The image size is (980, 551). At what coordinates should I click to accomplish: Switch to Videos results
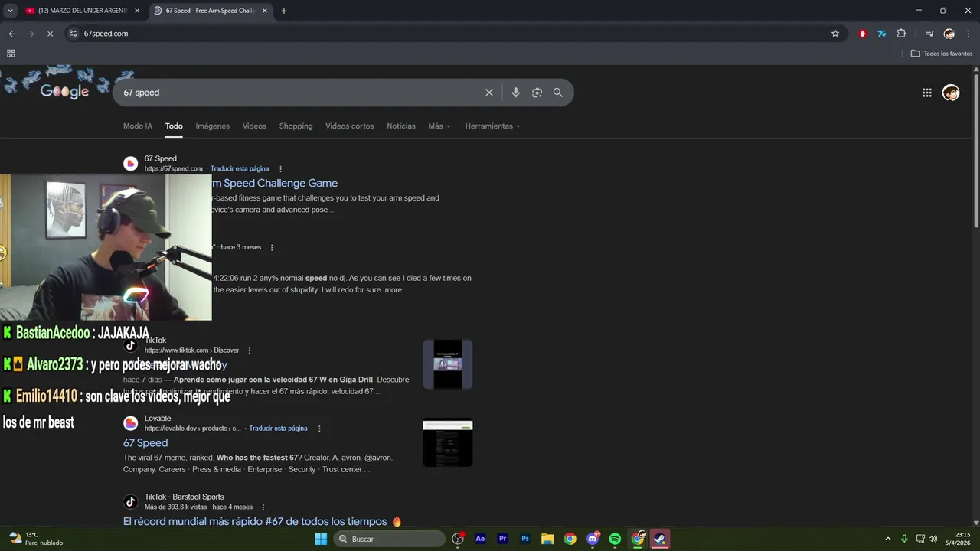[254, 126]
